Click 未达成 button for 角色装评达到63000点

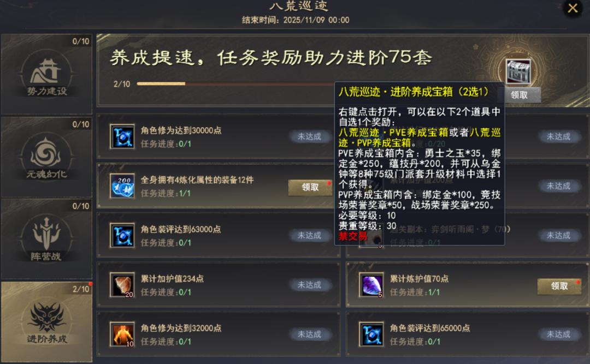pos(310,235)
